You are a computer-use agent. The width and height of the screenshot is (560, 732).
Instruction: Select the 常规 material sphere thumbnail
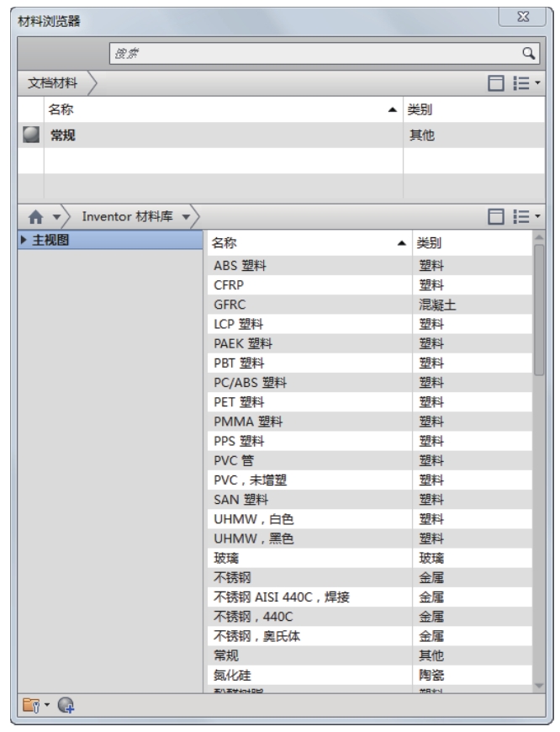point(29,135)
